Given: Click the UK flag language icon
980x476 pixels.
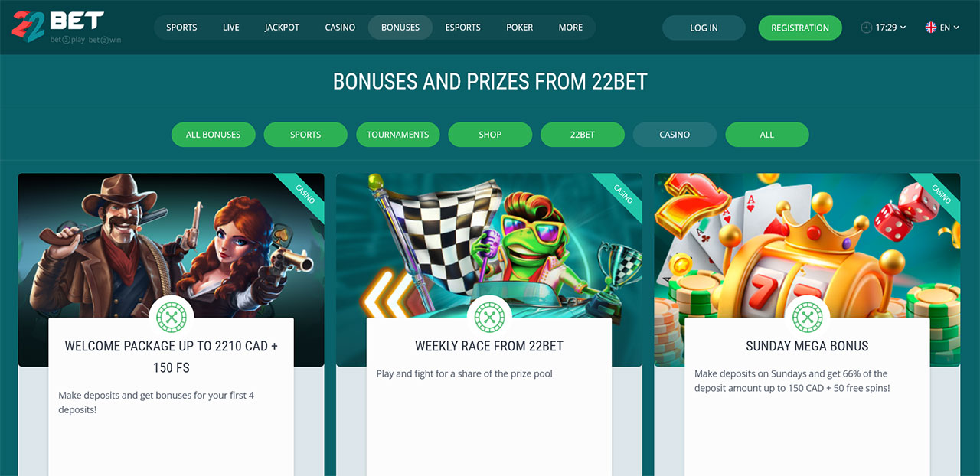Looking at the screenshot, I should pos(931,28).
